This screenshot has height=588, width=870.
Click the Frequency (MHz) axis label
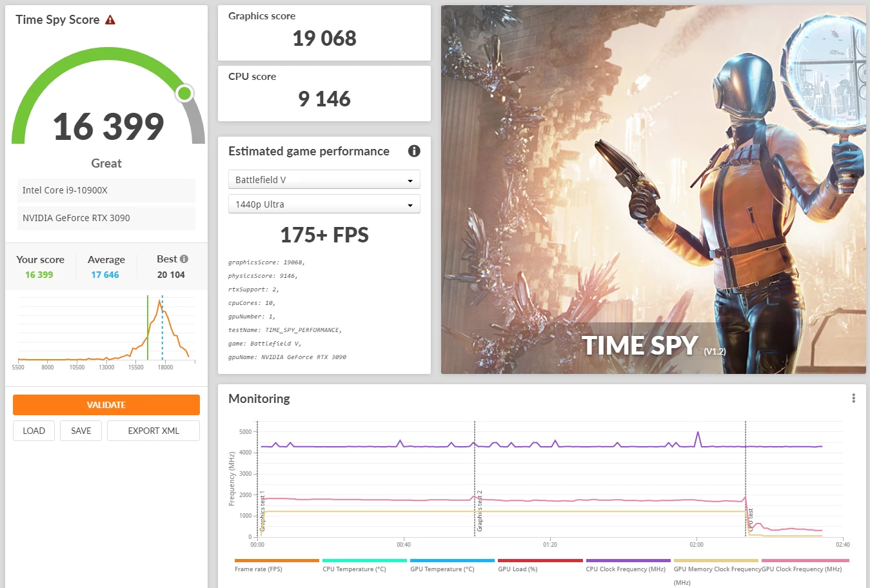point(232,478)
